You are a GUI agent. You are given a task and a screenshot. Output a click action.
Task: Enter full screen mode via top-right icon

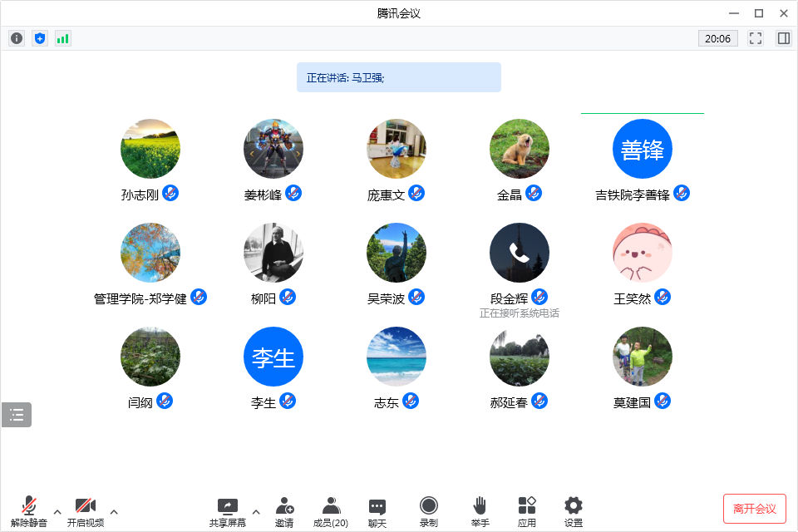point(756,38)
